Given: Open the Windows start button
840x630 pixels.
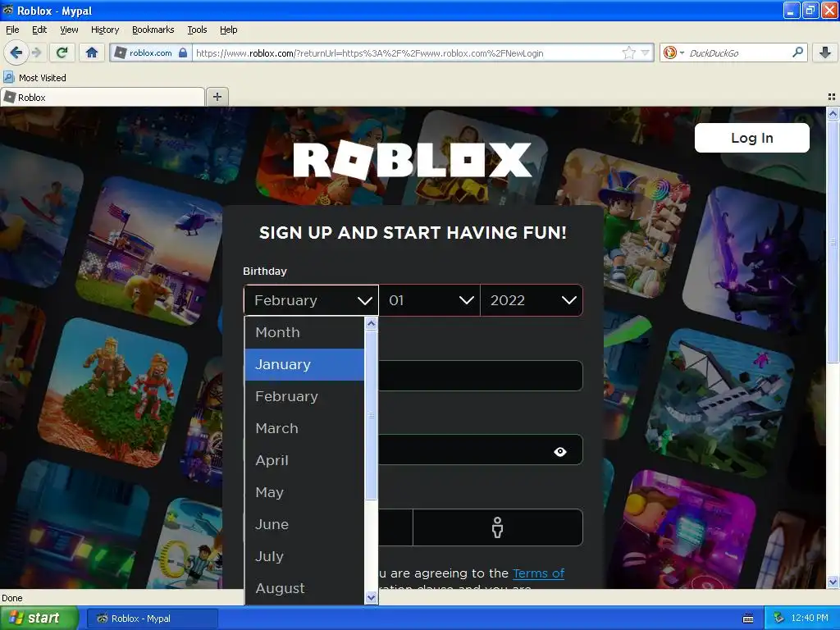Looking at the screenshot, I should (x=39, y=619).
